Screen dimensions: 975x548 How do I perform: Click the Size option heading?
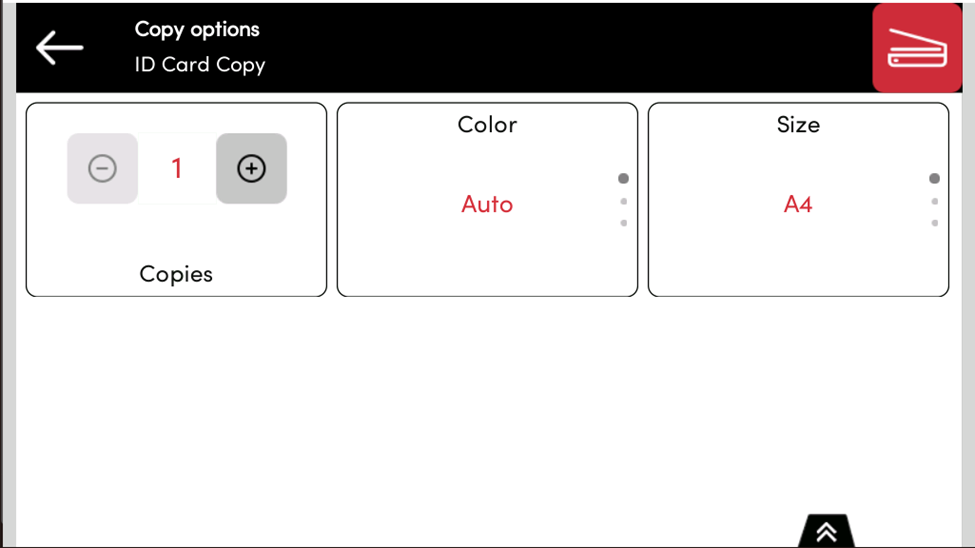pyautogui.click(x=798, y=125)
